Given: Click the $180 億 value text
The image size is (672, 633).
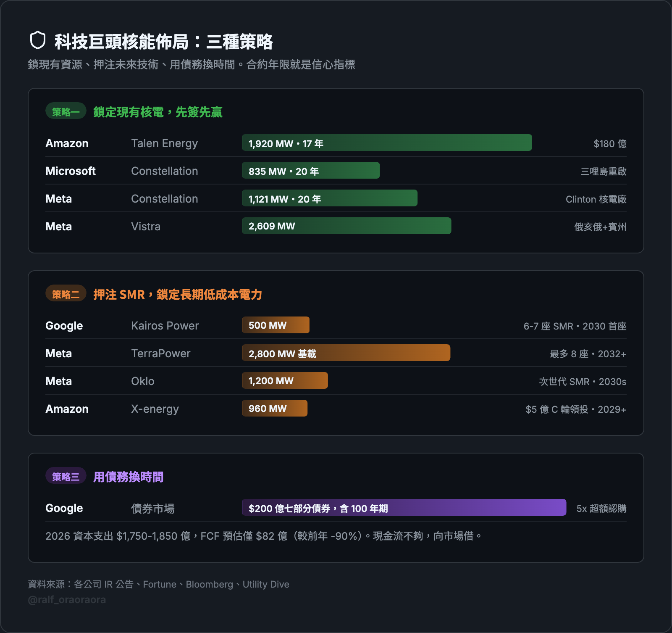Looking at the screenshot, I should click(610, 144).
